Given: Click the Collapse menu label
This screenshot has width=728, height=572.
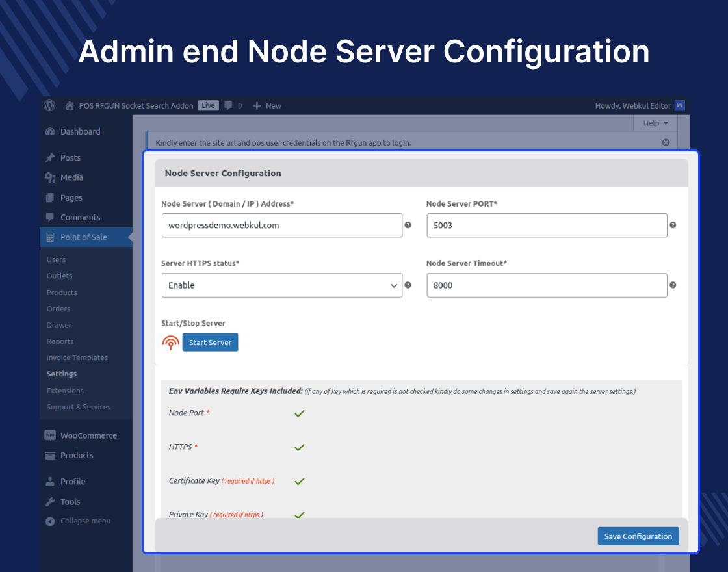Looking at the screenshot, I should [x=85, y=521].
